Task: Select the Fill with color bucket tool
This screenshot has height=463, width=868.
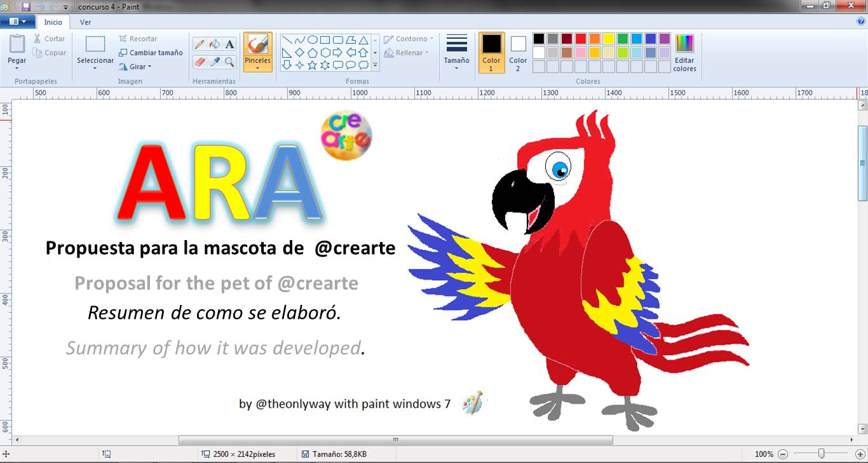Action: 215,44
